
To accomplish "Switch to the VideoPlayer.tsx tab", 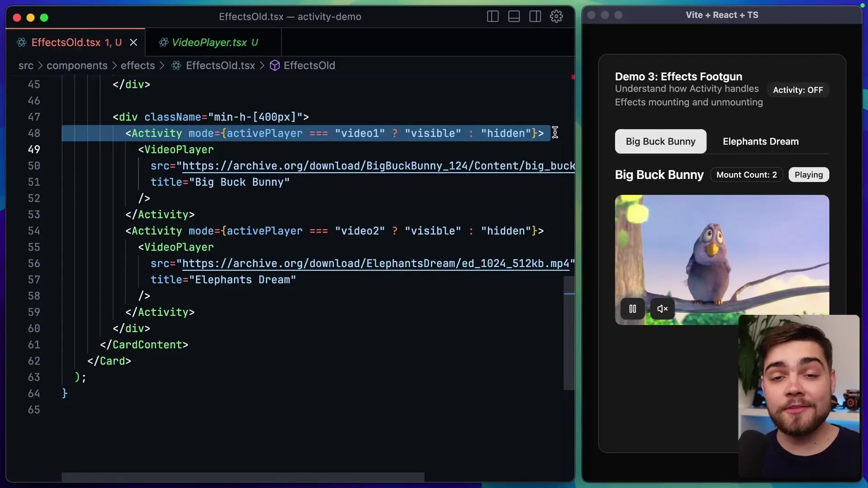I will (214, 42).
